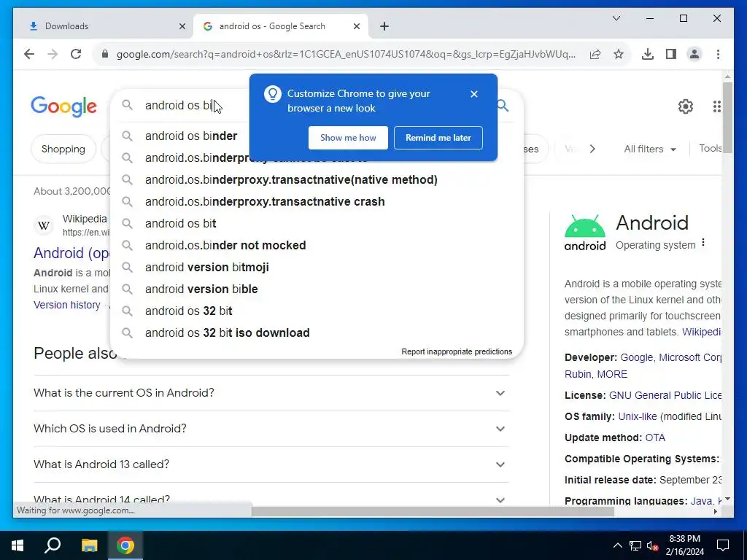Click the Tools button

pyautogui.click(x=711, y=148)
